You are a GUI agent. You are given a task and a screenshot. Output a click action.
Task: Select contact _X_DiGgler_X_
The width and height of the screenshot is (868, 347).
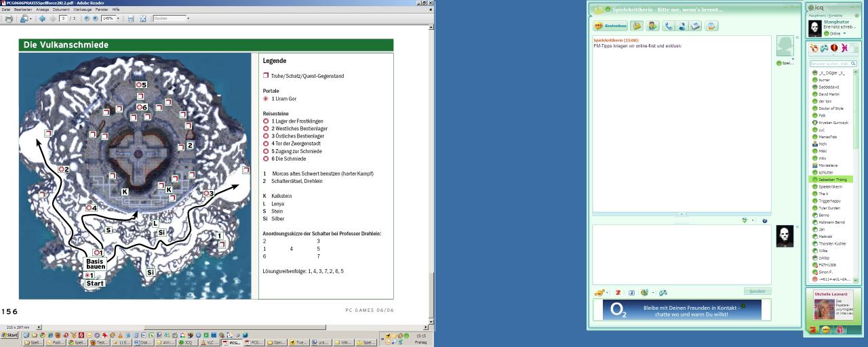click(831, 73)
